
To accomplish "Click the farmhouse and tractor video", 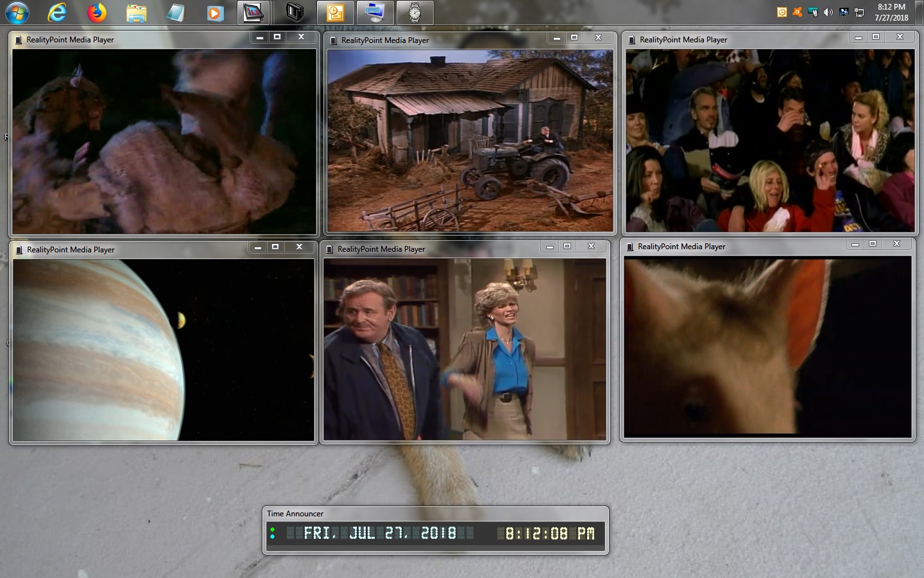I will pos(470,141).
